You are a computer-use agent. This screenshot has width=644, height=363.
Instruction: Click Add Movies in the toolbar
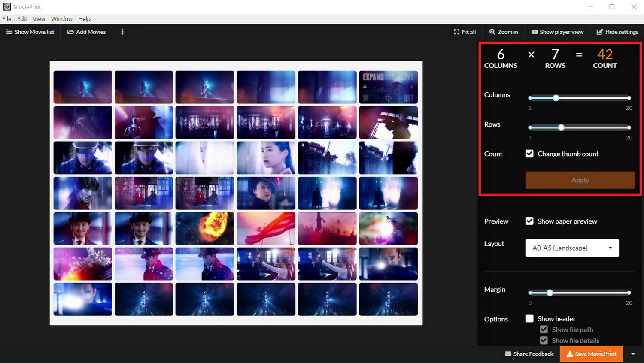pos(87,32)
